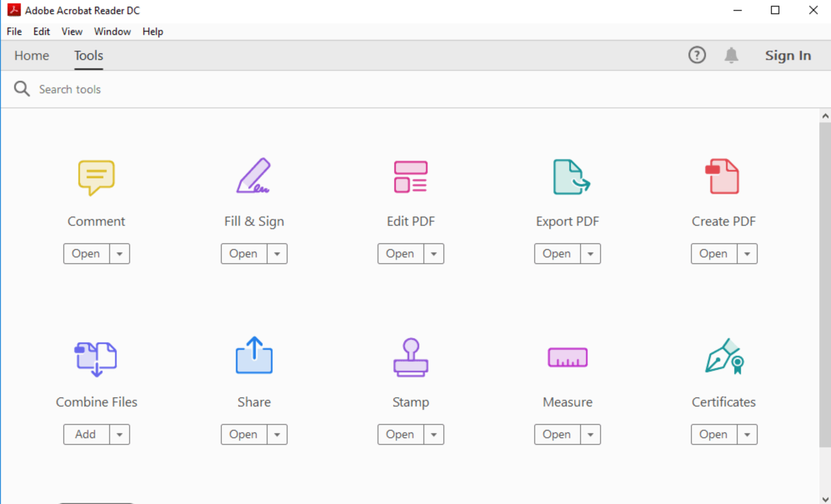
Task: Click the Adobe Acrobat logo in title bar
Action: click(14, 10)
